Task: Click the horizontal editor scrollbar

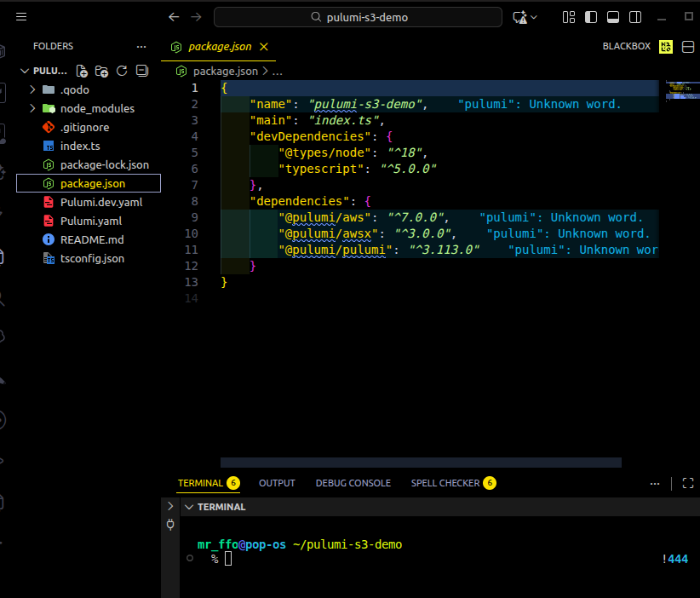Action: [x=421, y=463]
